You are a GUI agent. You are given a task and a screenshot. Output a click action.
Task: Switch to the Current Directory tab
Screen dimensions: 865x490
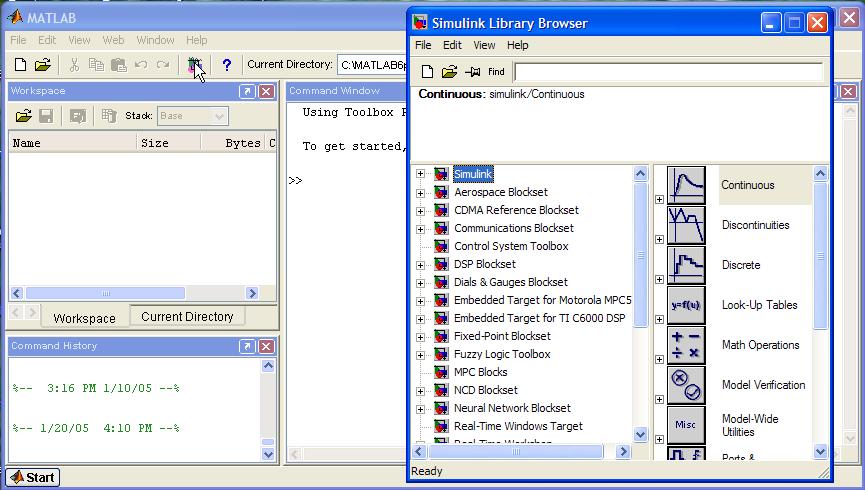pos(187,317)
